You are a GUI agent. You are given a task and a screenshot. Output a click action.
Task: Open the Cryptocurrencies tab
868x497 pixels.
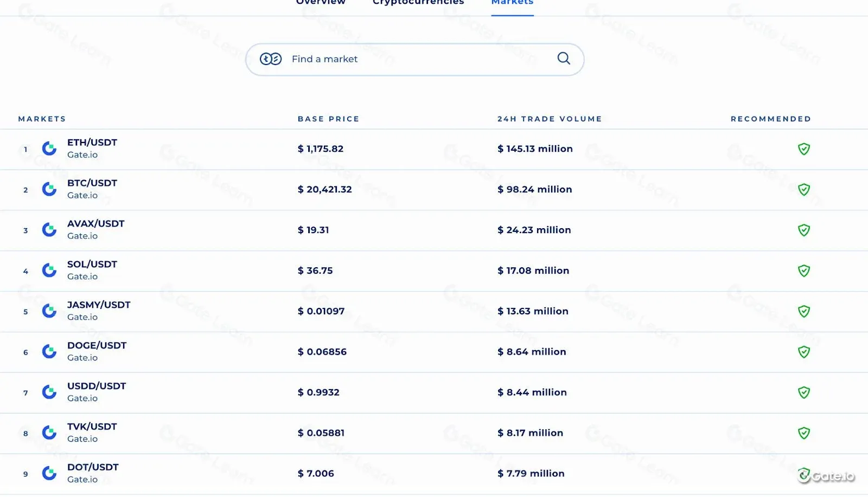coord(417,3)
